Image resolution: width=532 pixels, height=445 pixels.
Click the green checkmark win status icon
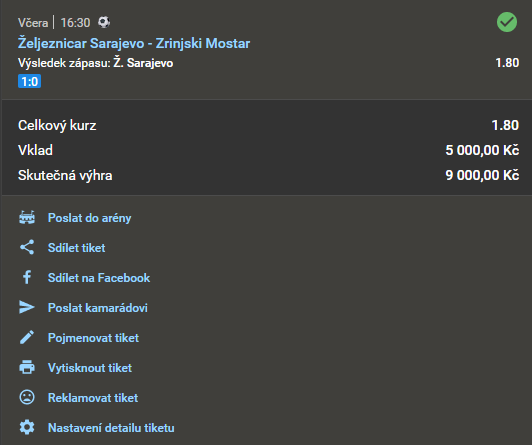click(507, 22)
